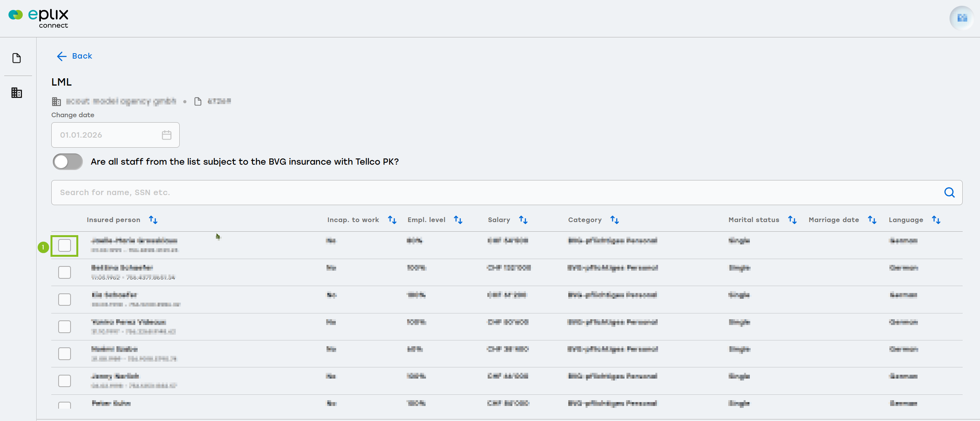Check the second row's checkbox
The width and height of the screenshot is (980, 421).
tap(64, 273)
